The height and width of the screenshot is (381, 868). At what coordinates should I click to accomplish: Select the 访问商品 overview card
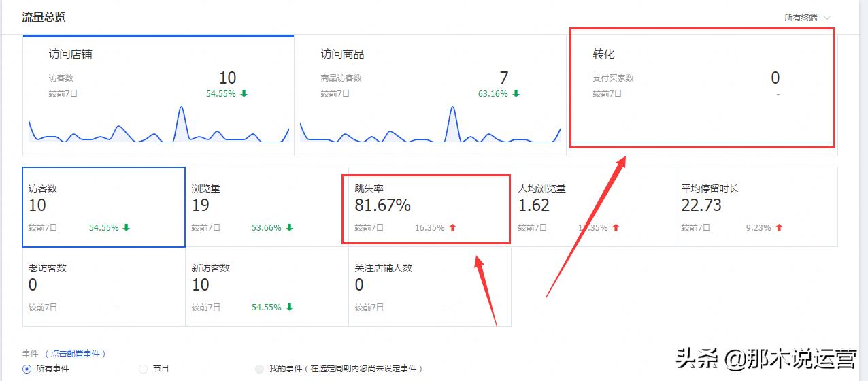pyautogui.click(x=430, y=95)
